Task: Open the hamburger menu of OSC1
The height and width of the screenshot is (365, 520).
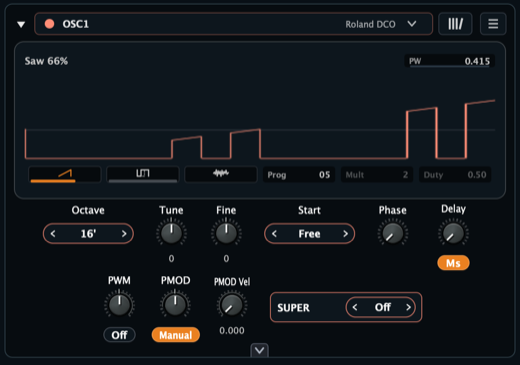Action: [x=493, y=24]
